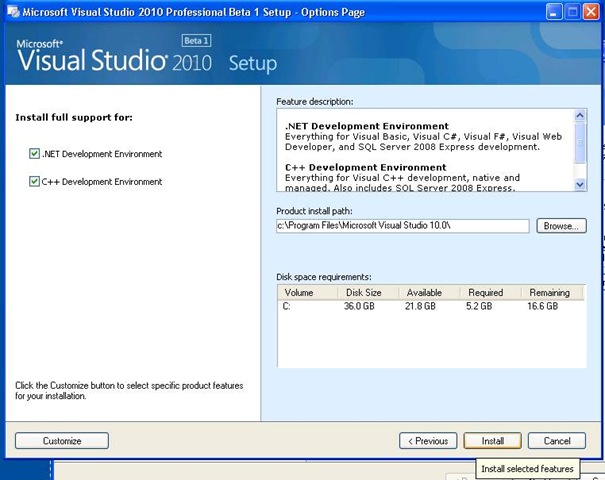Focus the Product install path field
This screenshot has width=605, height=480.
pyautogui.click(x=403, y=226)
